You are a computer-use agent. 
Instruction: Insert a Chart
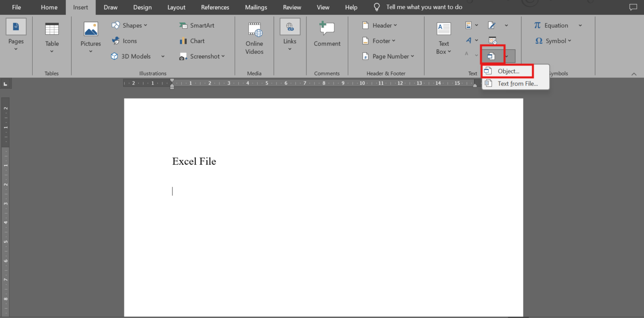[x=192, y=41]
